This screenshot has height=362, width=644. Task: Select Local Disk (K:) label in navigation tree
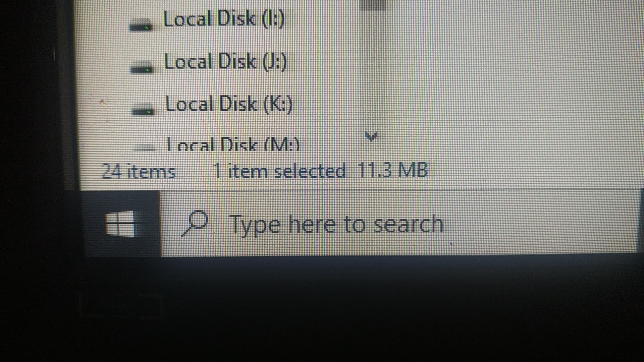tap(229, 104)
